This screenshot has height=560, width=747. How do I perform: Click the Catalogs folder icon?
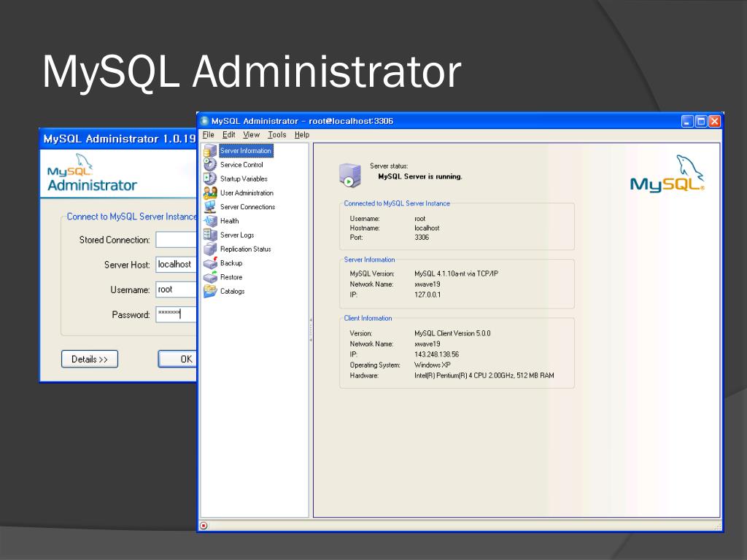(210, 291)
